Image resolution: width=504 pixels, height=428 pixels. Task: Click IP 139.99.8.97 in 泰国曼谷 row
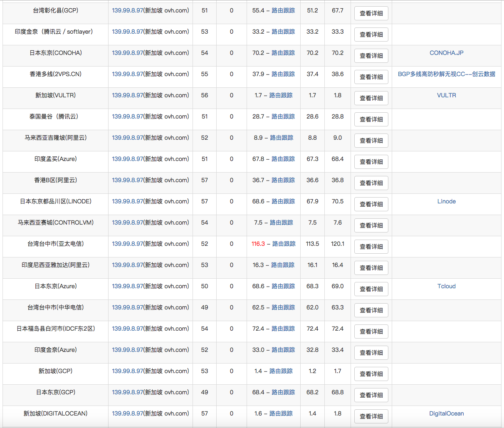pos(127,116)
